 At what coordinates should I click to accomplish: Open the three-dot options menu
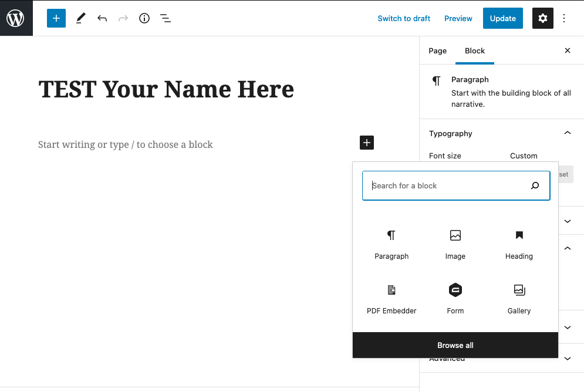(564, 18)
